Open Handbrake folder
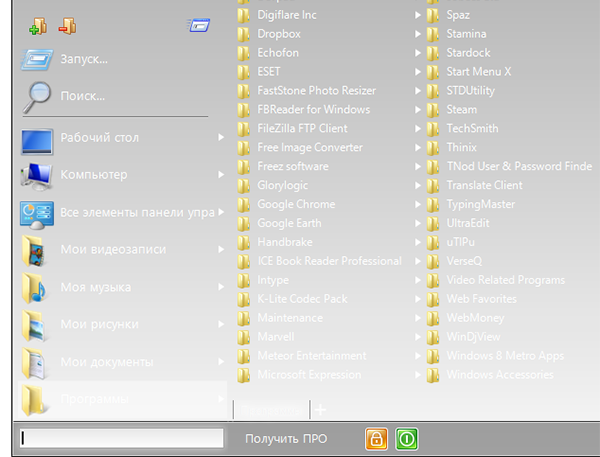 coord(329,242)
